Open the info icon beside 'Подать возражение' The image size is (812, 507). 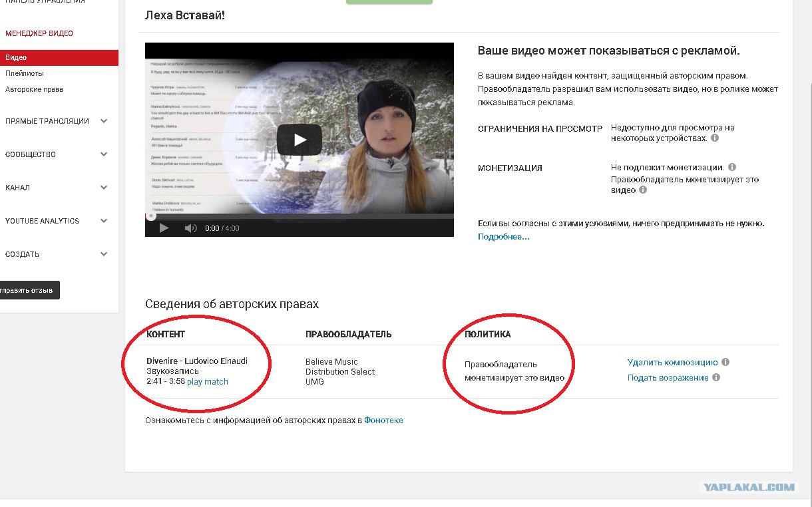(x=716, y=377)
